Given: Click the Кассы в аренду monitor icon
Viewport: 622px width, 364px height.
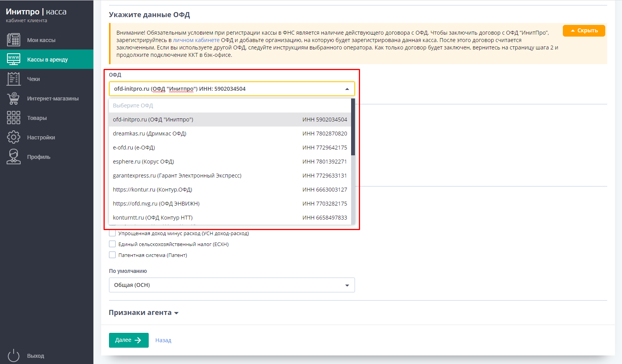Looking at the screenshot, I should tap(14, 59).
